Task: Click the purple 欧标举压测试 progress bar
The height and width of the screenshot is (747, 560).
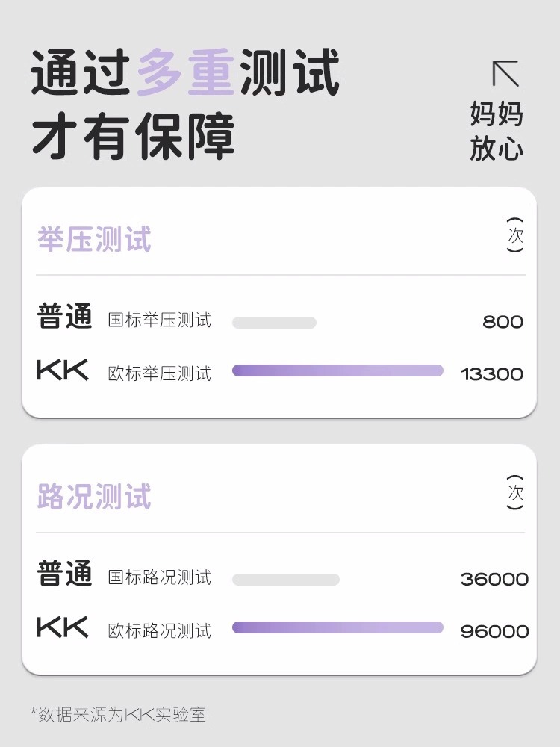Action: click(x=337, y=371)
